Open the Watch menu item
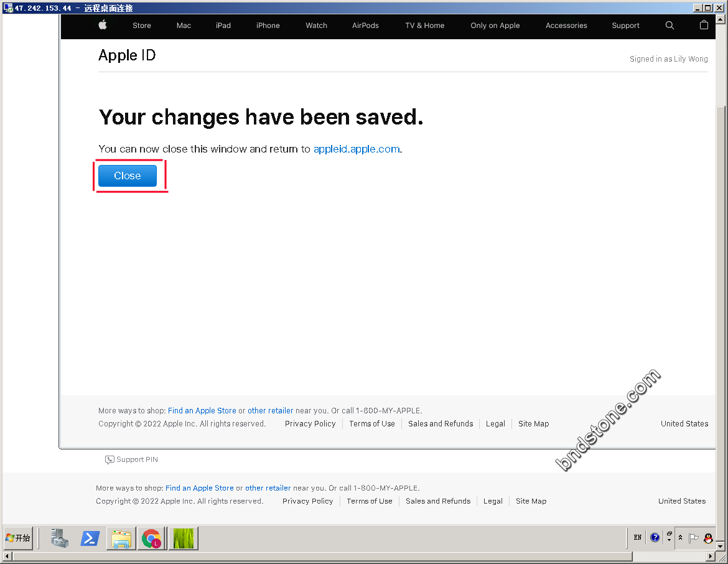The height and width of the screenshot is (564, 728). [x=316, y=26]
